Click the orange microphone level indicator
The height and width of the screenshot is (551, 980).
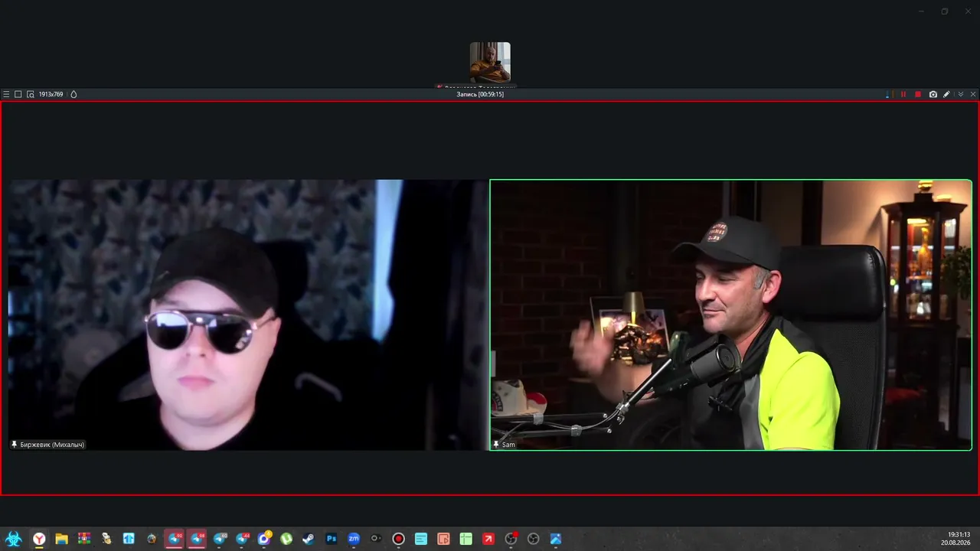893,94
